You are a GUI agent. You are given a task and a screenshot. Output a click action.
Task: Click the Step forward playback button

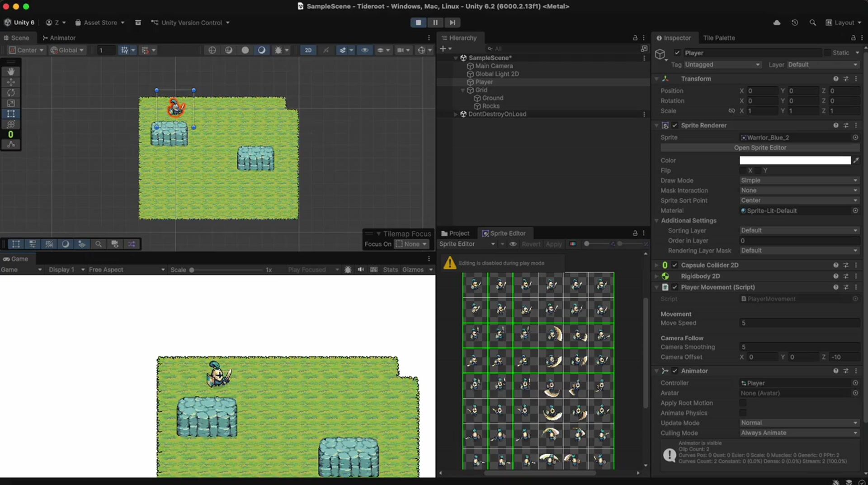point(452,23)
